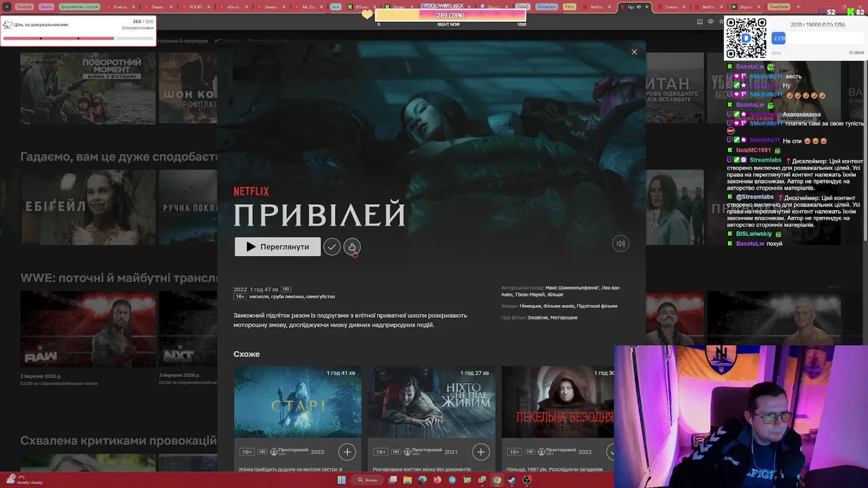Open Google Chrome from the taskbar
Image resolution: width=868 pixels, height=488 pixels.
tap(496, 480)
